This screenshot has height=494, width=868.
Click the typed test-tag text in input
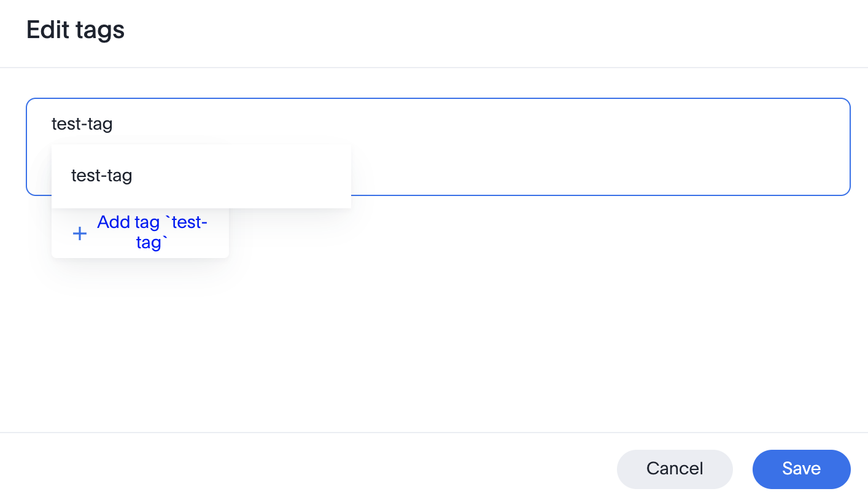82,125
